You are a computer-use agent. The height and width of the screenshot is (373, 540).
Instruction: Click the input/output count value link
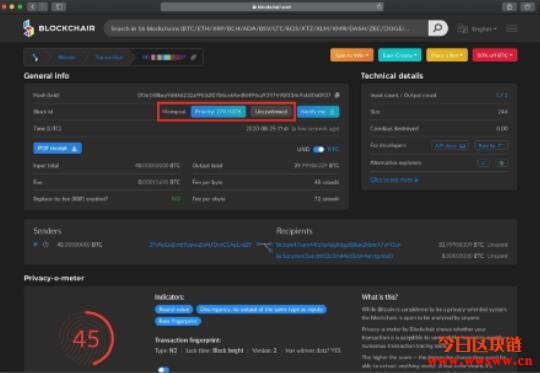click(502, 95)
